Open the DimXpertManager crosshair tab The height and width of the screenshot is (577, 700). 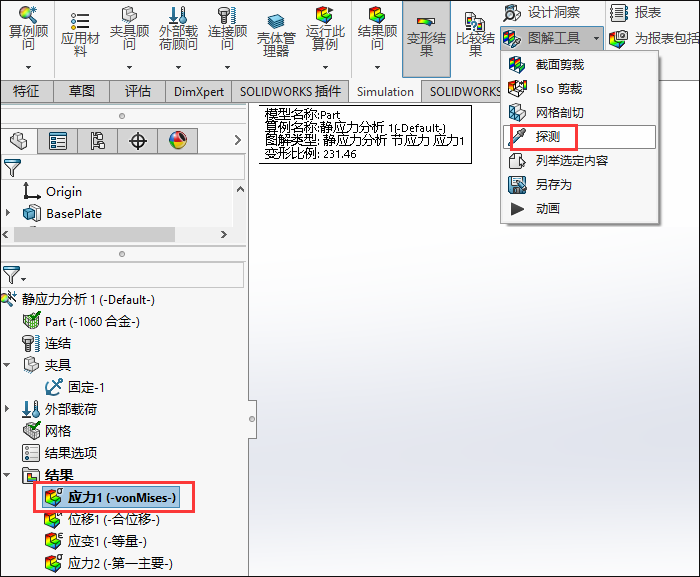point(138,141)
